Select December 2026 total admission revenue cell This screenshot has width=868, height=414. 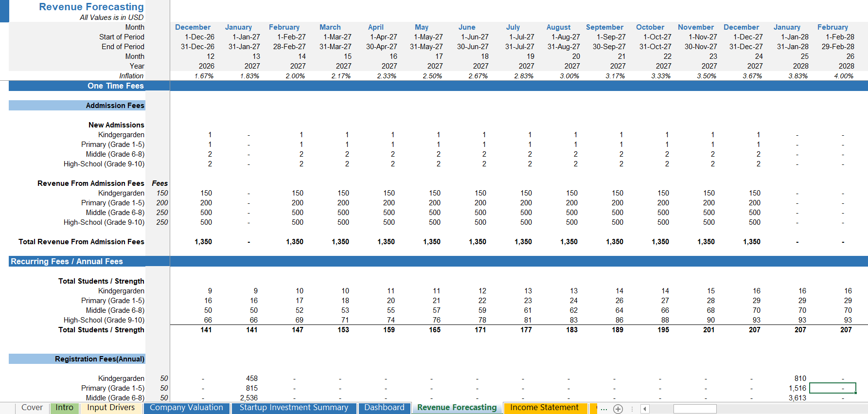tap(203, 242)
